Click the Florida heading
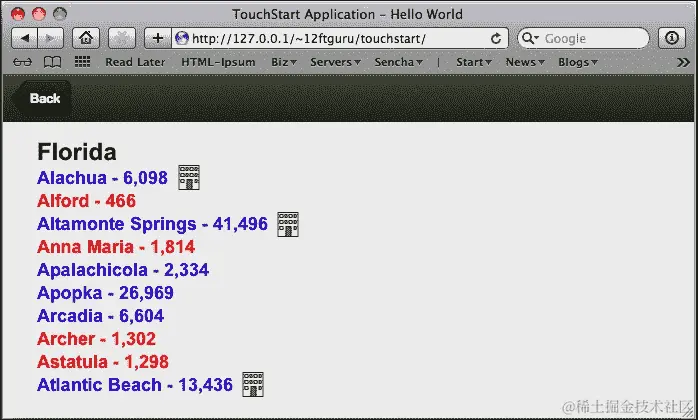The height and width of the screenshot is (420, 698). click(77, 152)
